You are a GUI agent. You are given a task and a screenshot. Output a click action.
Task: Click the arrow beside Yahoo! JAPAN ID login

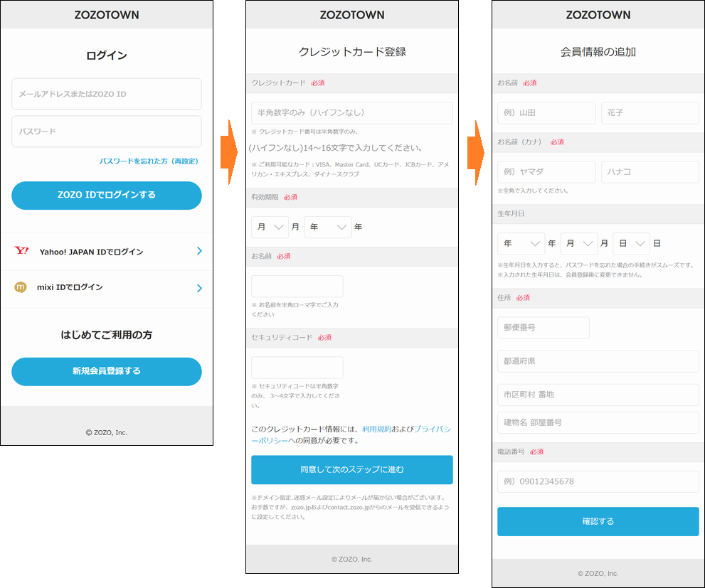(x=199, y=251)
